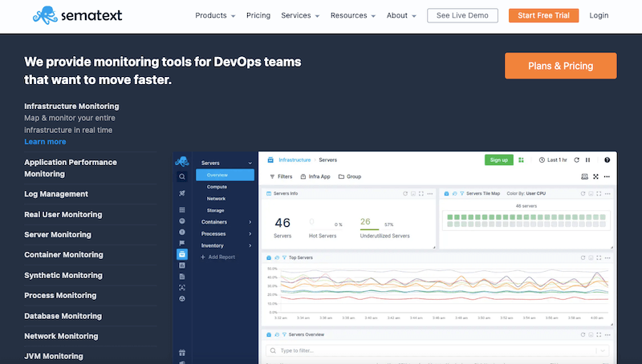Click the first tile in Servers Tile Map
This screenshot has height=364, width=642.
(450, 217)
